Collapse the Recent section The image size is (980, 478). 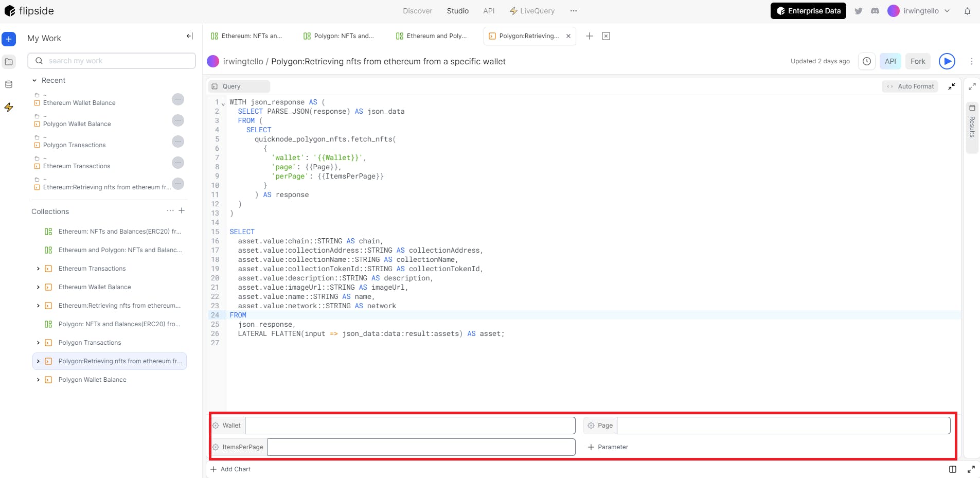click(34, 80)
